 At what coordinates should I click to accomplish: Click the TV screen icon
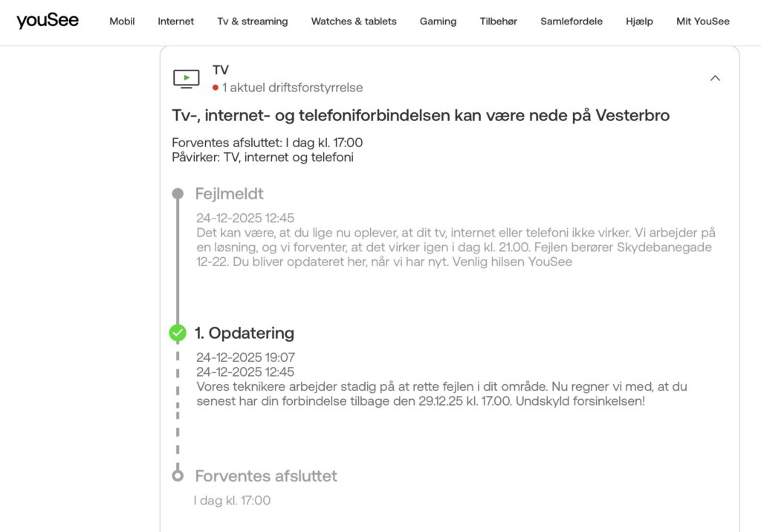point(186,78)
